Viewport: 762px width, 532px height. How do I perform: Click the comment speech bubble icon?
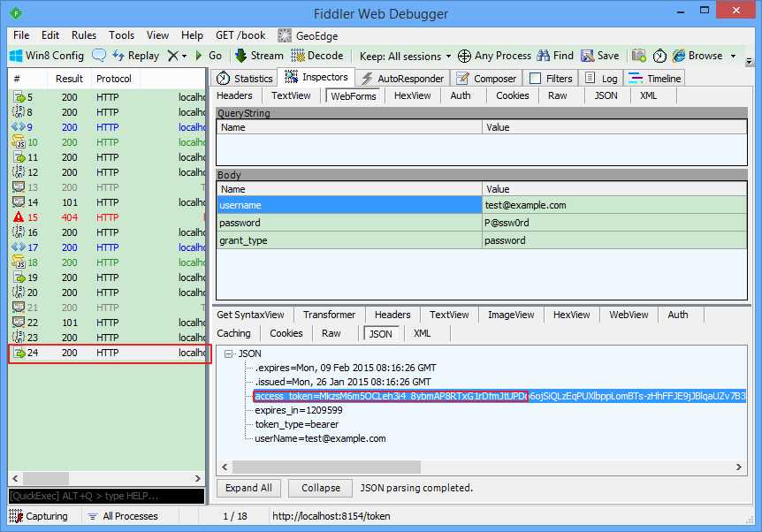(99, 56)
